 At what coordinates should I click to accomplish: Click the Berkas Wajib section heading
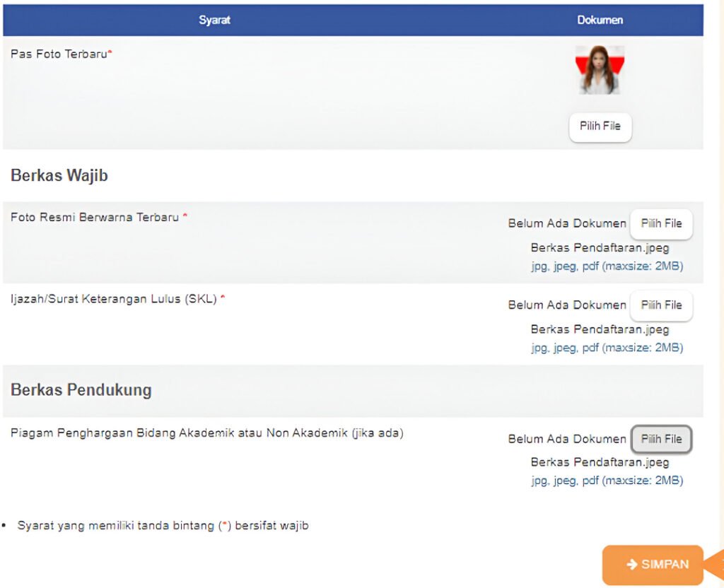click(x=59, y=176)
